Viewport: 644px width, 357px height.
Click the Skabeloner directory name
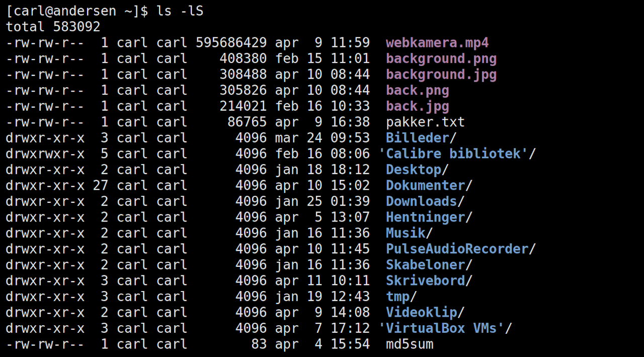coord(425,265)
